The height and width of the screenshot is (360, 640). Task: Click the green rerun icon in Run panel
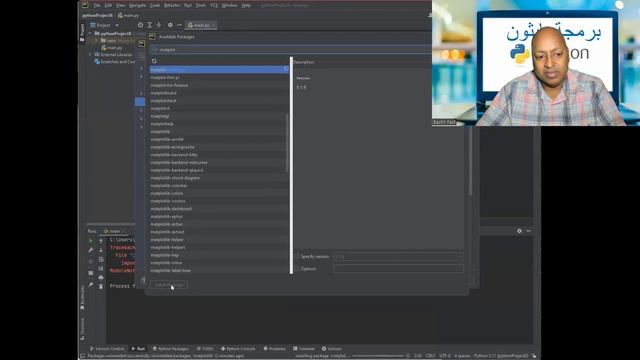pyautogui.click(x=91, y=241)
